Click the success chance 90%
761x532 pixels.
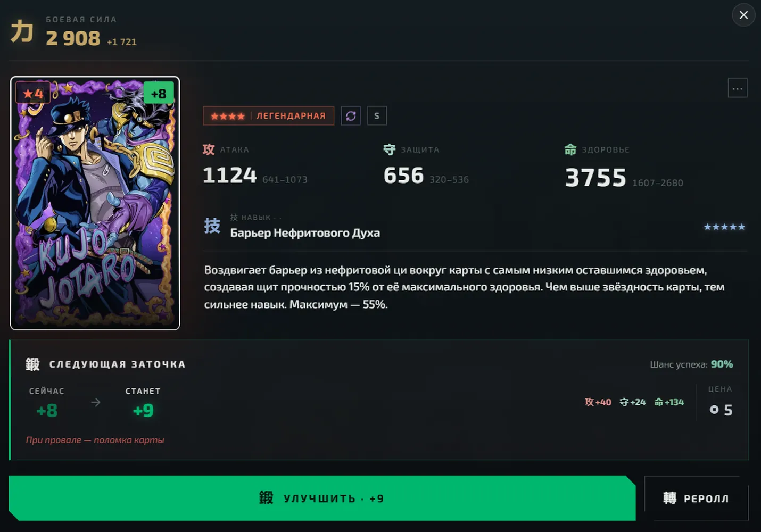[x=722, y=364]
